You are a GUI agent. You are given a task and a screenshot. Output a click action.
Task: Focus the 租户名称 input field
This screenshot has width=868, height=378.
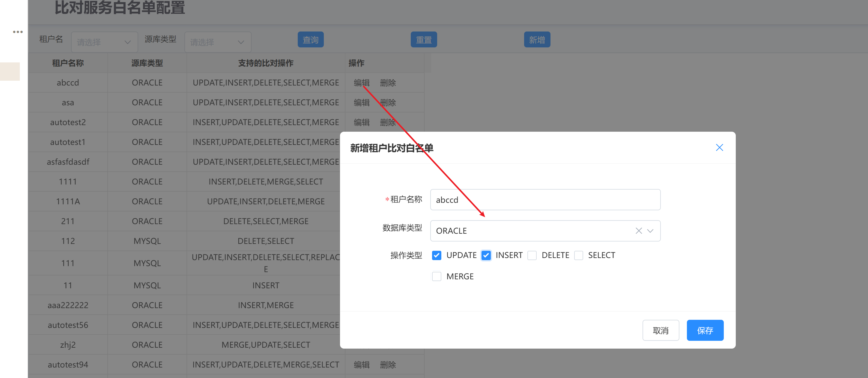(x=545, y=199)
